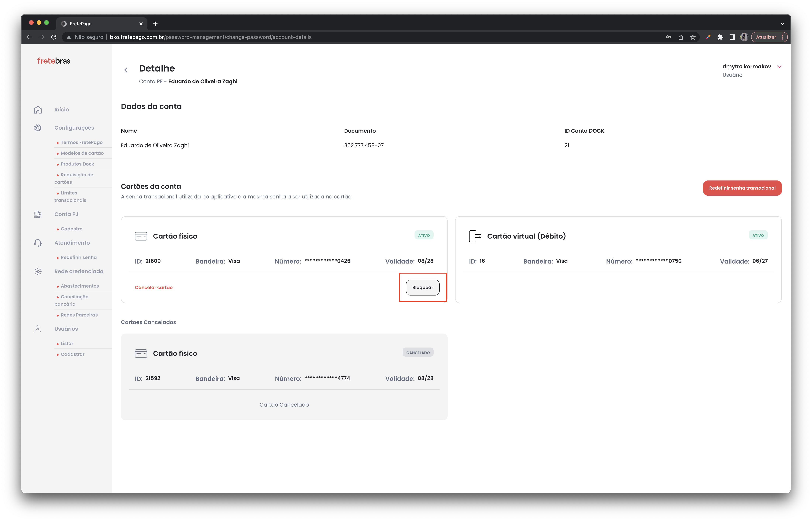Screen dimensions: 812x521
Task: Click card number ending 0750
Action: [658, 261]
